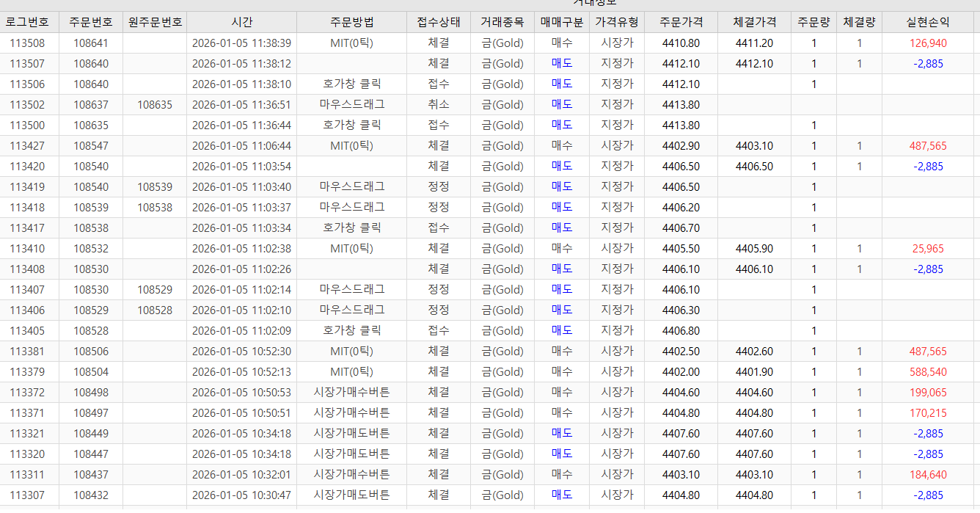Click MIT(0틱) in row 113508
Image resolution: width=980 pixels, height=513 pixels.
[x=351, y=43]
